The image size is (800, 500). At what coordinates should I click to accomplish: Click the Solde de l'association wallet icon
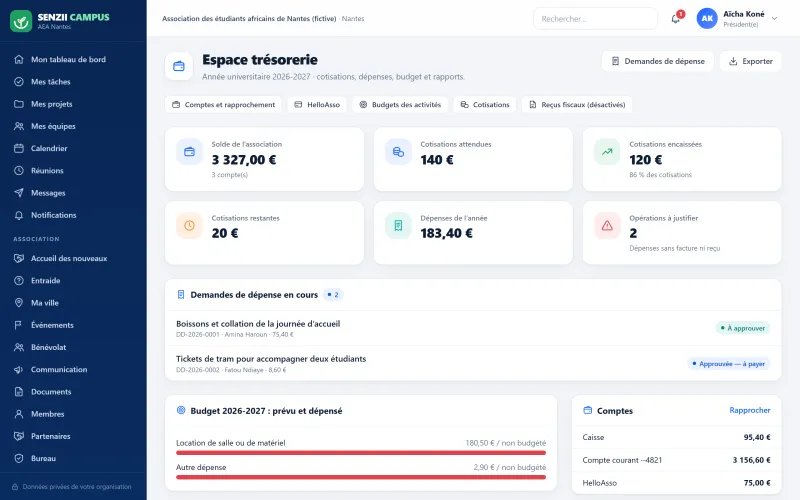pyautogui.click(x=189, y=152)
